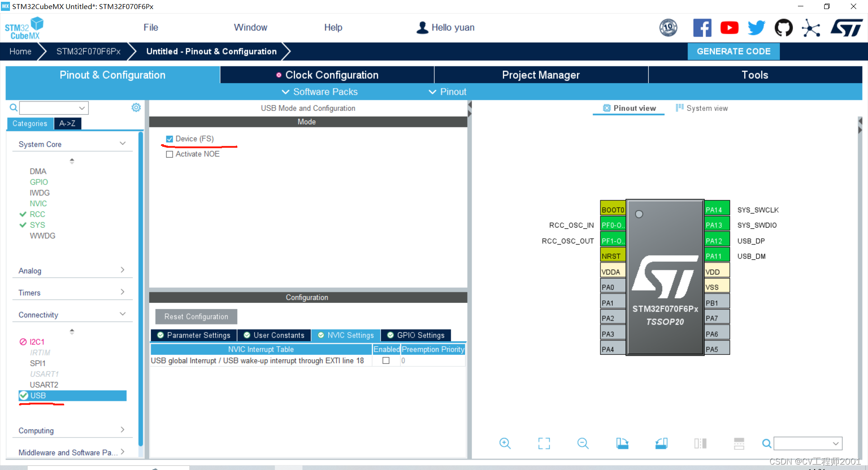Rotate the chip counter-clockwise

click(661, 443)
